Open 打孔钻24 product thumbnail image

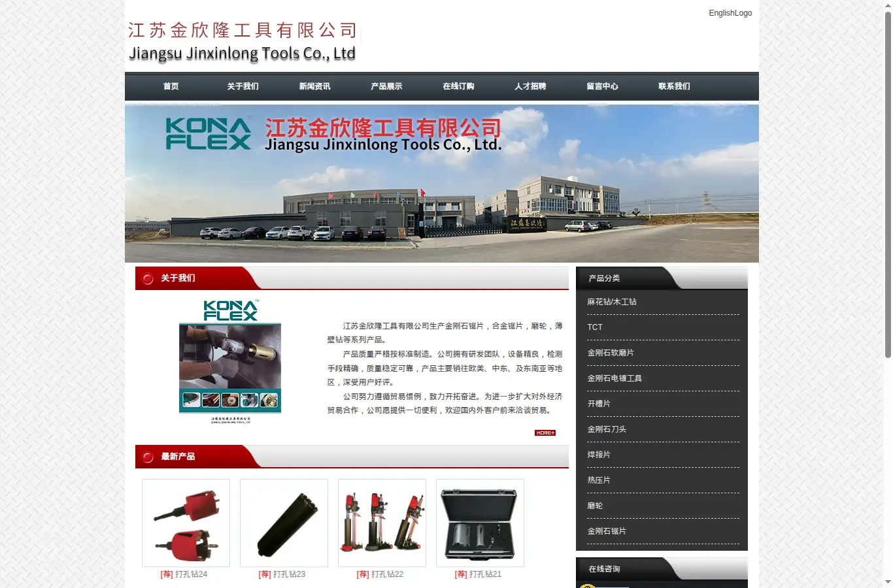point(186,523)
